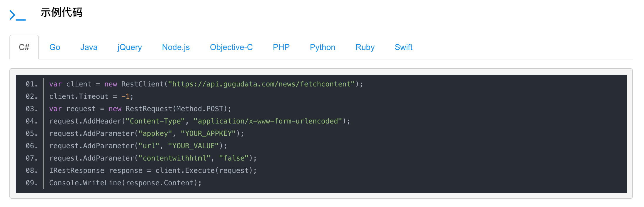Switch to the Ruby tab

pos(365,47)
